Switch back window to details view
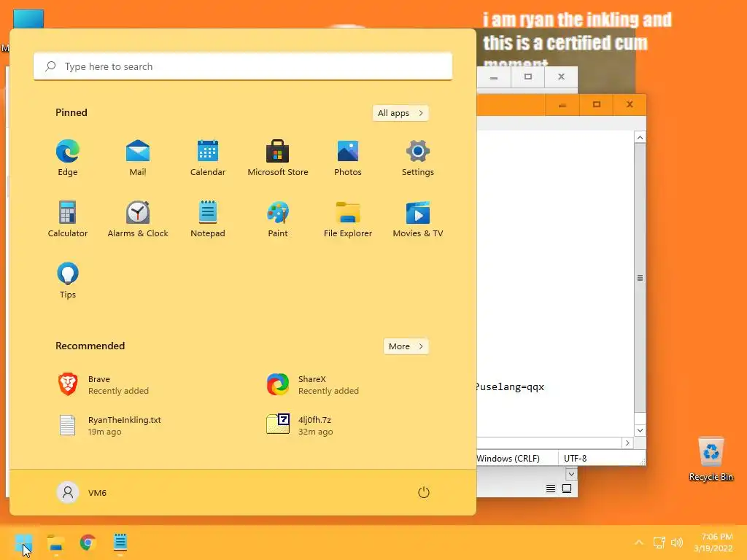The image size is (747, 560). point(551,489)
